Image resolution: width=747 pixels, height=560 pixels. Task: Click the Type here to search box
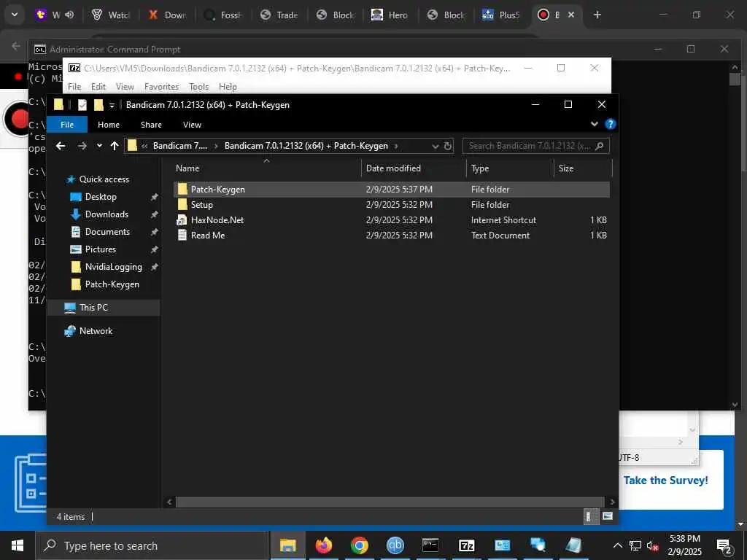pos(152,545)
